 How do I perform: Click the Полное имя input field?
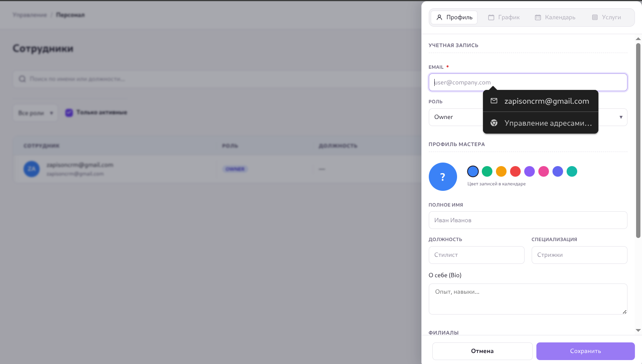point(528,220)
